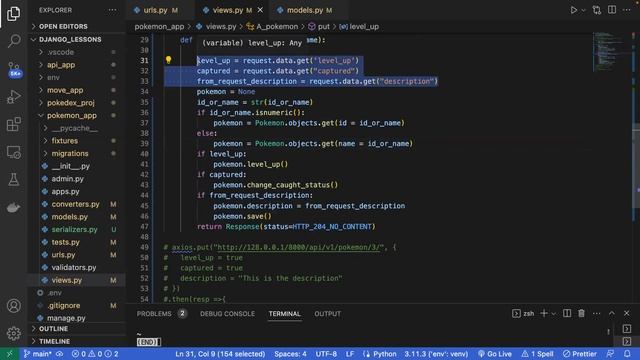Viewport: 640px width, 360px height.
Task: Change LF end of line sequence
Action: coord(350,354)
